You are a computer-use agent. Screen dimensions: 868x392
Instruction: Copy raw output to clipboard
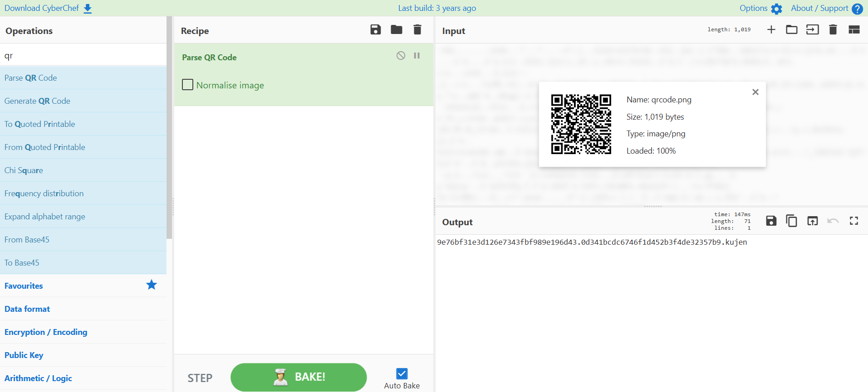point(792,221)
